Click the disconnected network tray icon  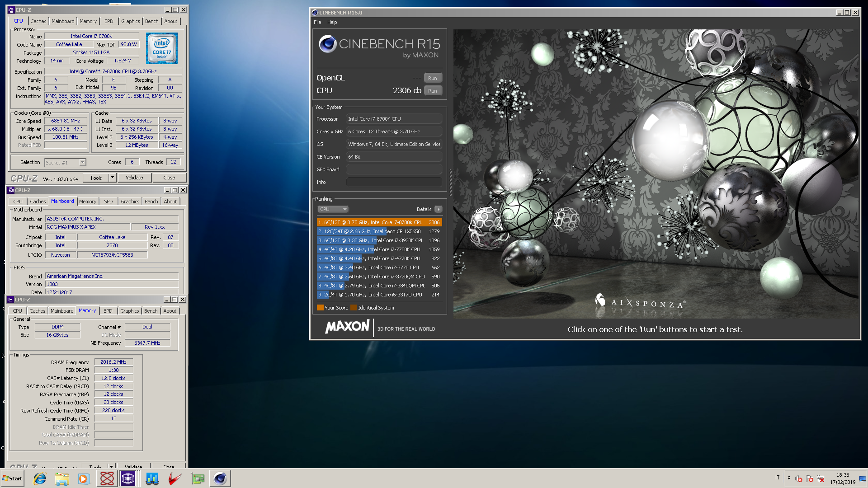pyautogui.click(x=821, y=479)
